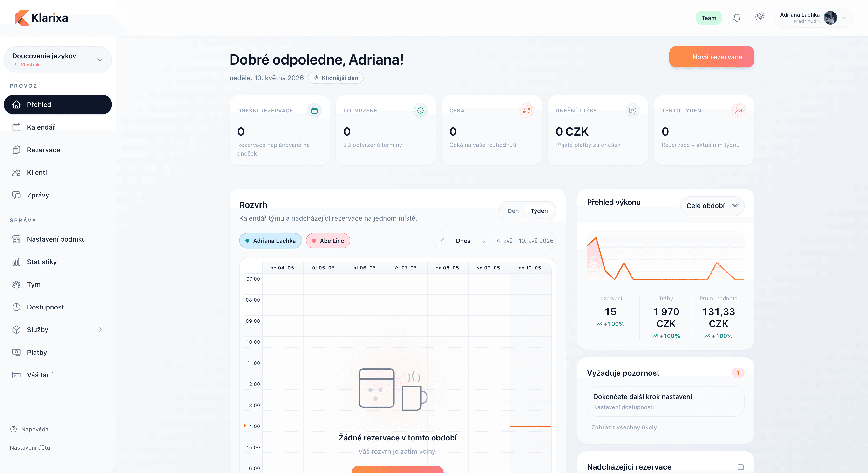Open Zobrazit všechny úkoly link

(x=624, y=427)
